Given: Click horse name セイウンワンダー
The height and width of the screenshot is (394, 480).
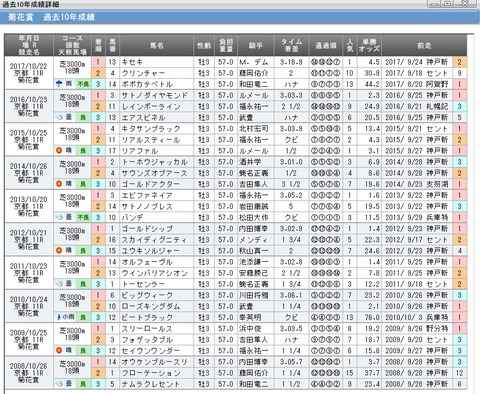Looking at the screenshot, I should pyautogui.click(x=151, y=351).
